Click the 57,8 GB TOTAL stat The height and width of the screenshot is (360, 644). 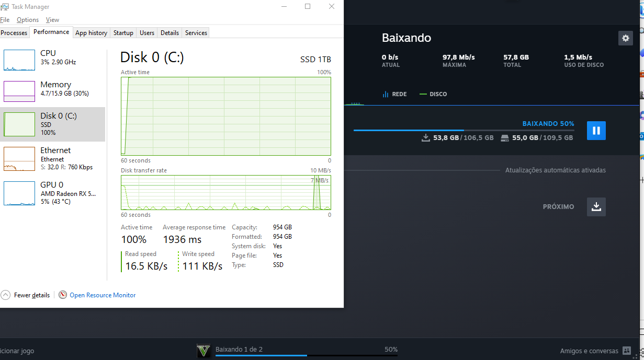pos(516,61)
